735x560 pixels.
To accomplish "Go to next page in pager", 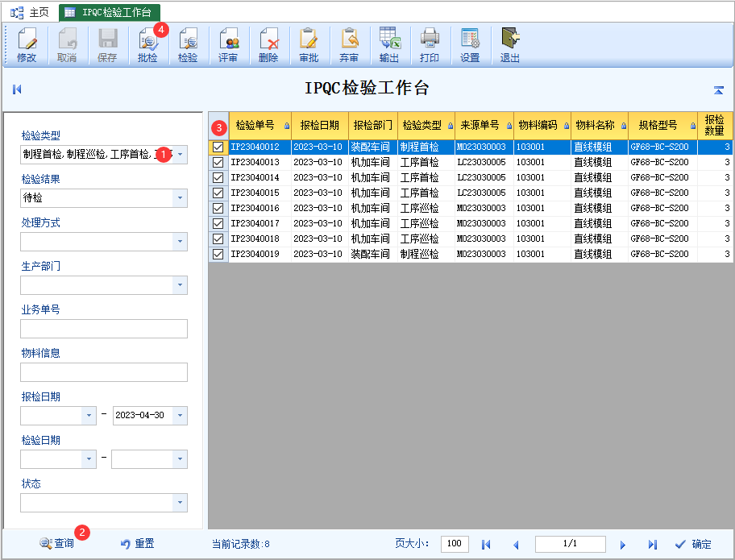I will (622, 545).
